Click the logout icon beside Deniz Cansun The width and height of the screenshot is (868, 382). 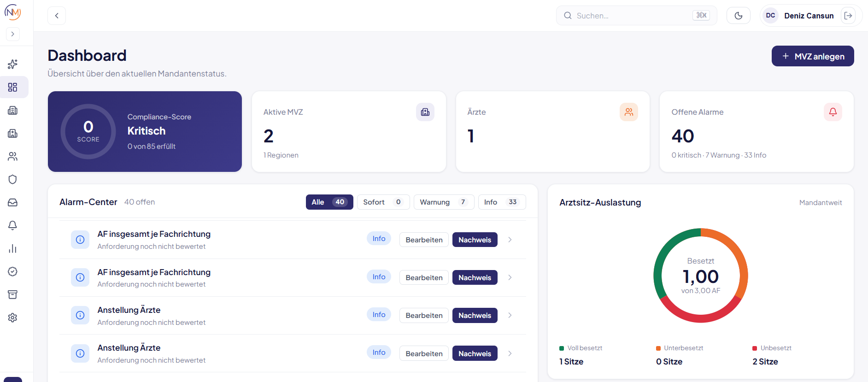pyautogui.click(x=848, y=16)
